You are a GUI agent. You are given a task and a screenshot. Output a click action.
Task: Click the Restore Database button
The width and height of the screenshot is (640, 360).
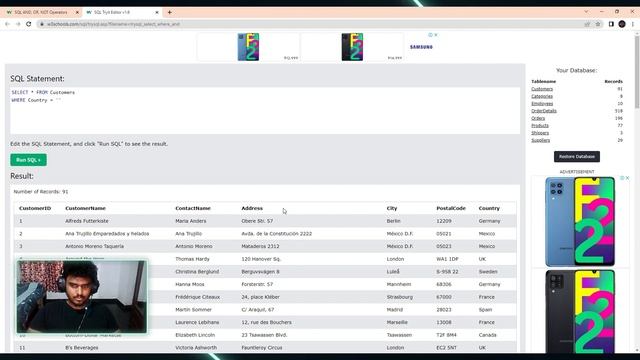(577, 156)
